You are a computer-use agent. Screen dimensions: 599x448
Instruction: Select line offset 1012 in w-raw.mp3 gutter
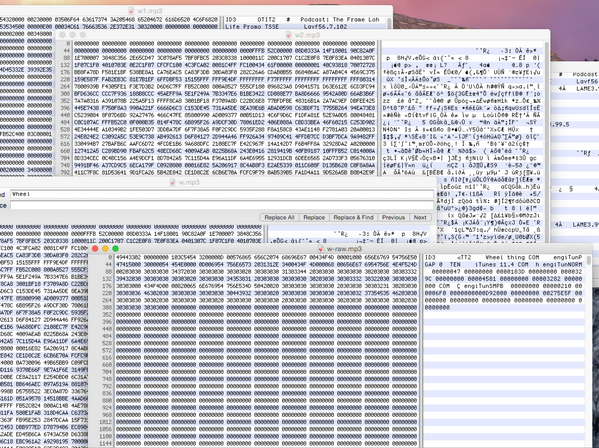(106, 422)
